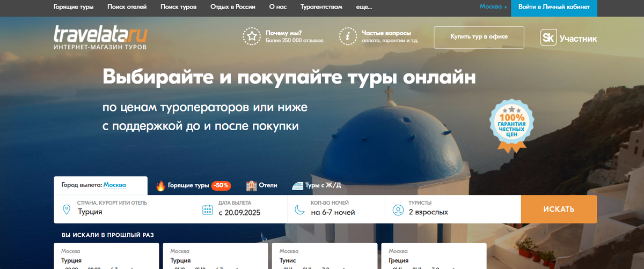644x269 pixels.
Task: Click the moon nights icon
Action: pyautogui.click(x=299, y=210)
